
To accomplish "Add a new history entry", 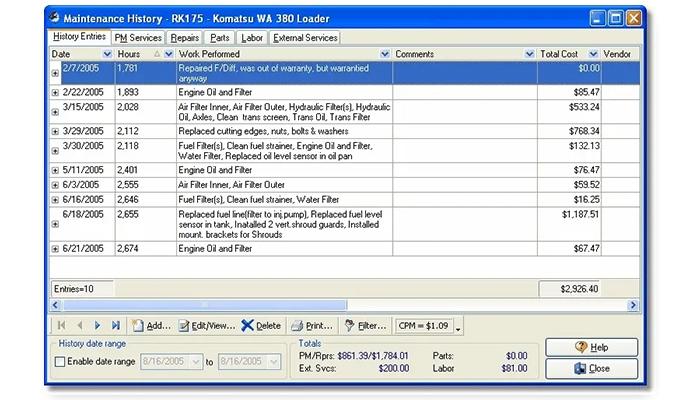I will [151, 326].
